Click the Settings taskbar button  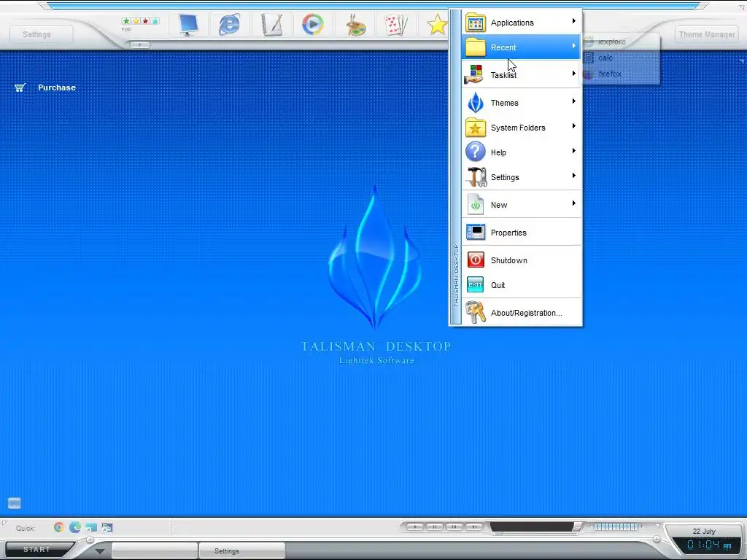[241, 551]
